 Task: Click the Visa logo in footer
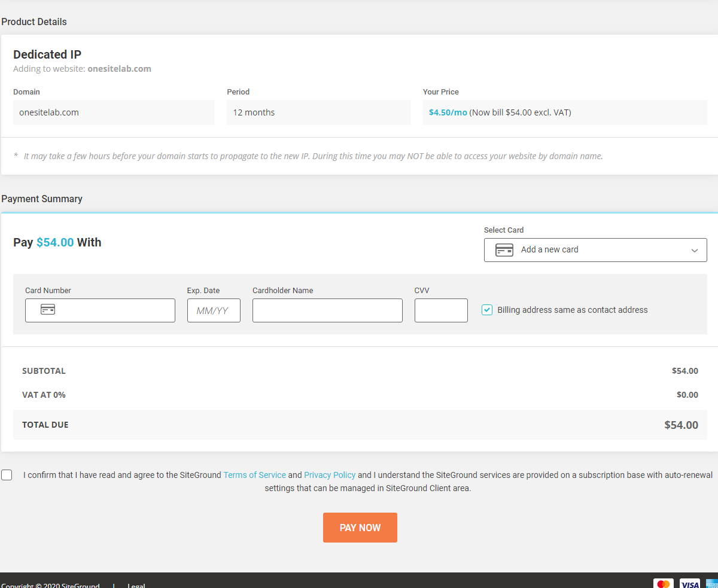tap(689, 584)
